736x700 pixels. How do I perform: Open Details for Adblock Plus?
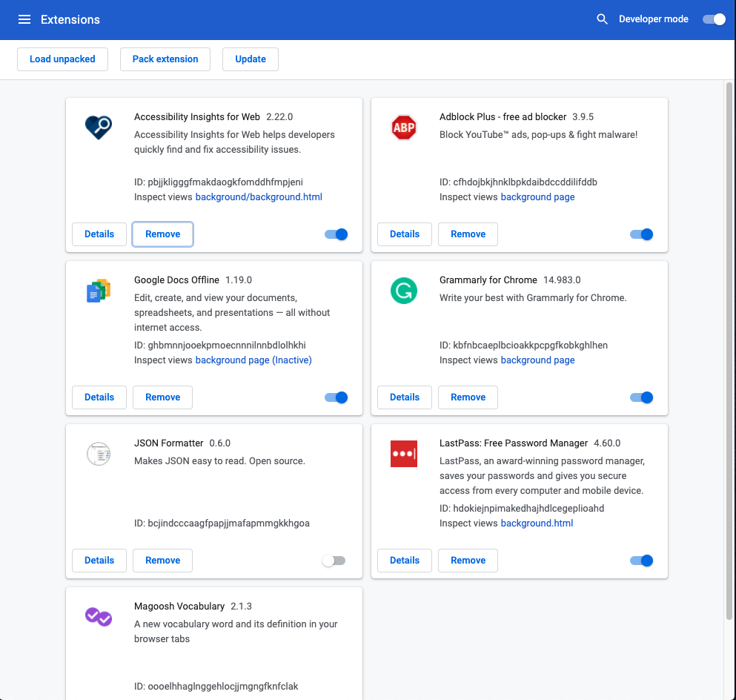(405, 234)
